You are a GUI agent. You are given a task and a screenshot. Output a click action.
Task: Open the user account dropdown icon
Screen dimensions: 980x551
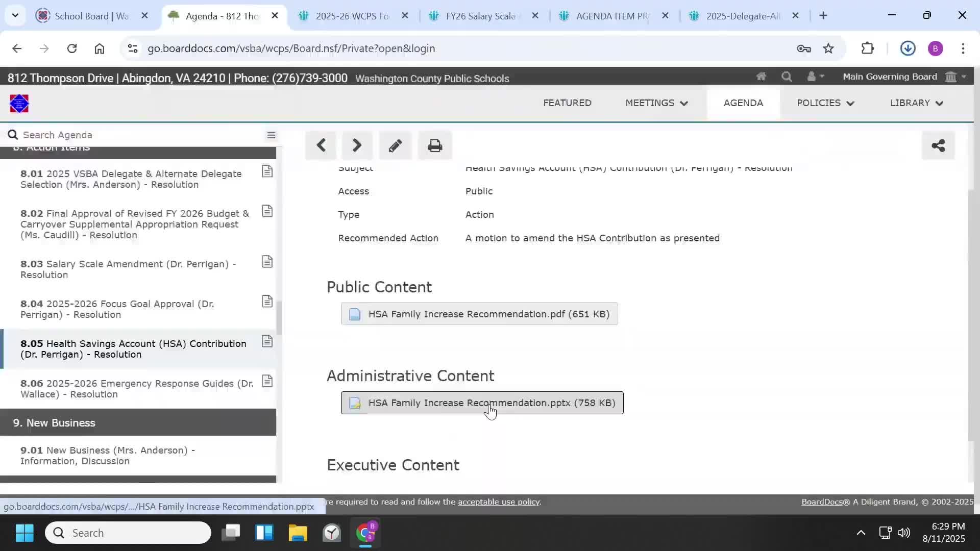(815, 77)
